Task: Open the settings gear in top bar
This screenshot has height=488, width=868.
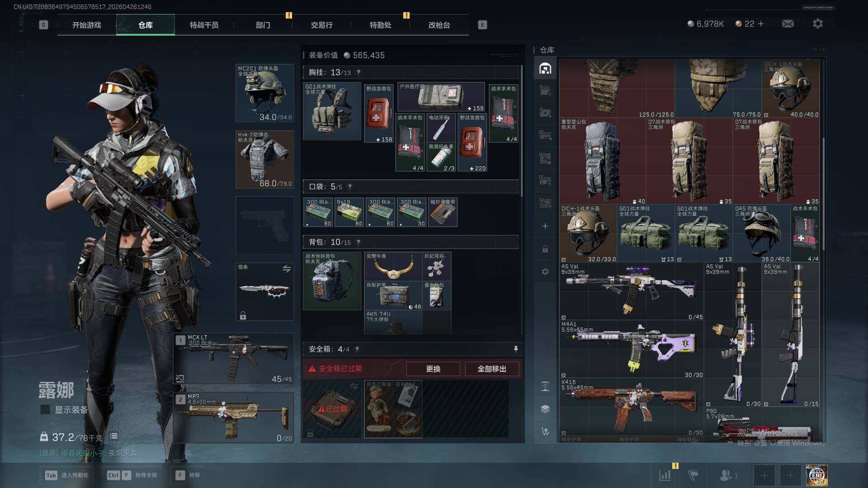Action: (x=818, y=23)
